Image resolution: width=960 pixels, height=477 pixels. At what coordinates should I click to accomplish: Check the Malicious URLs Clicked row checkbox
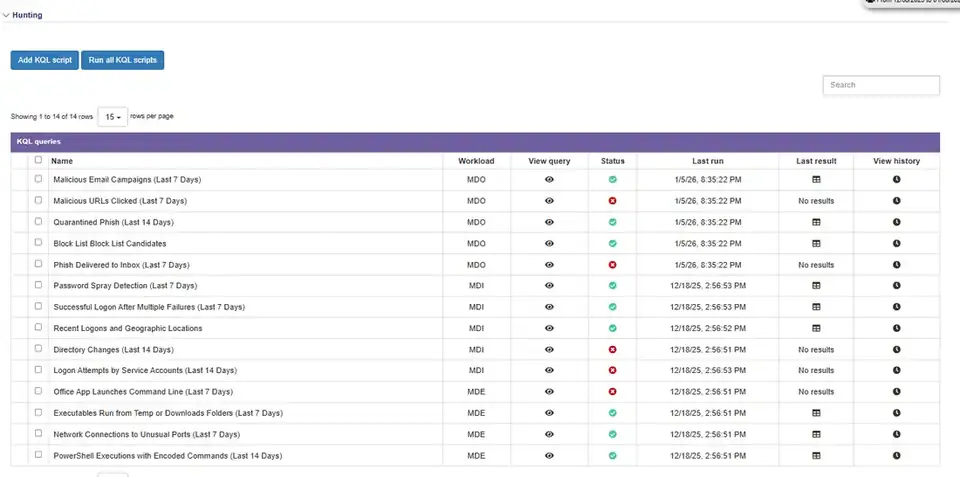pyautogui.click(x=39, y=200)
